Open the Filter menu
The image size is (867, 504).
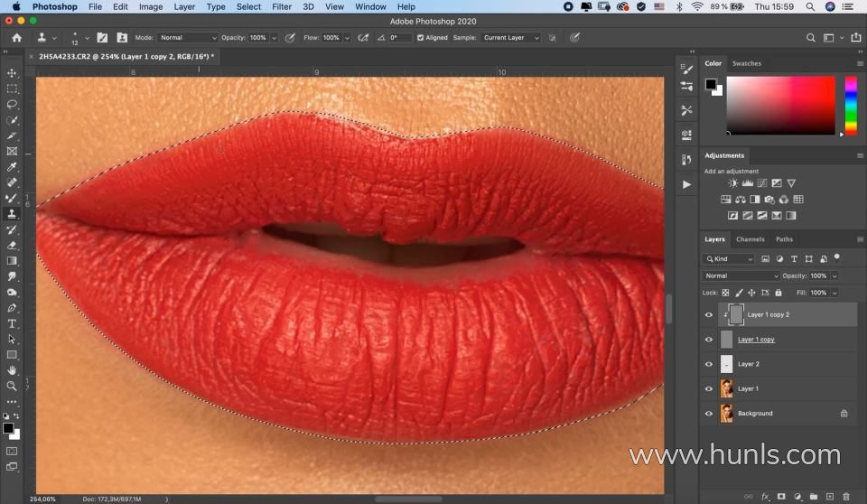282,6
